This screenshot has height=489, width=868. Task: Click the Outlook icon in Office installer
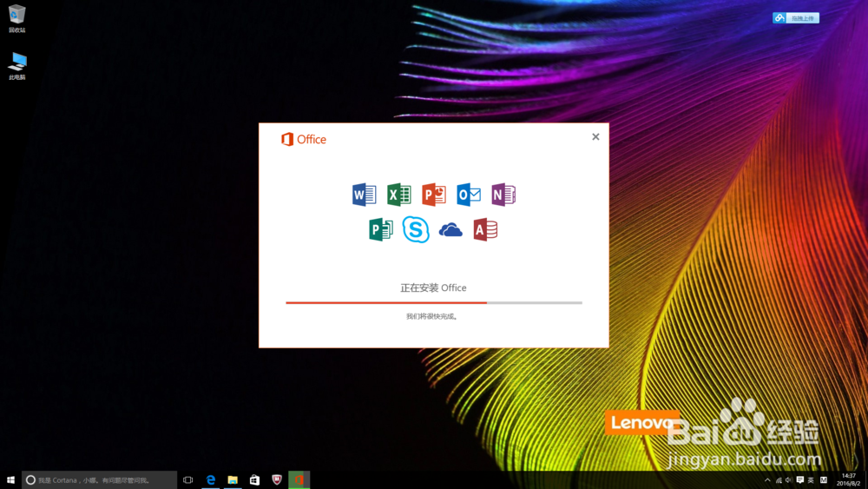[x=469, y=195]
